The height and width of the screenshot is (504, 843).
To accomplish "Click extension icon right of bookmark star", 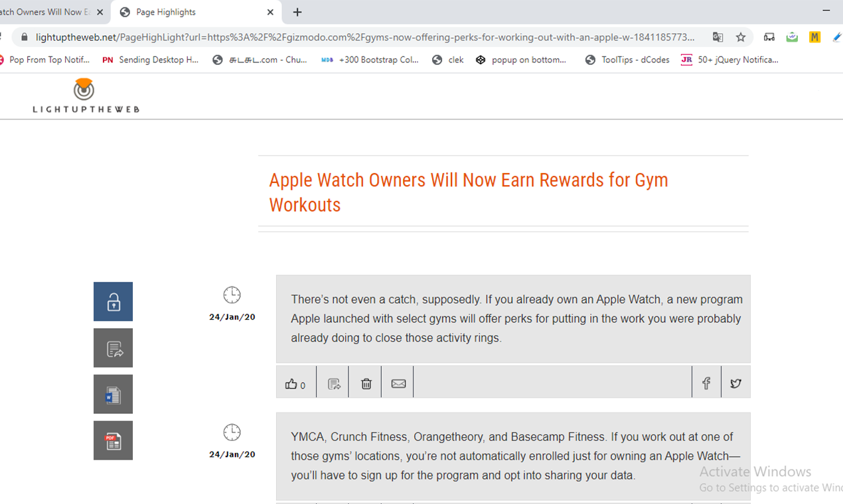I will [769, 37].
